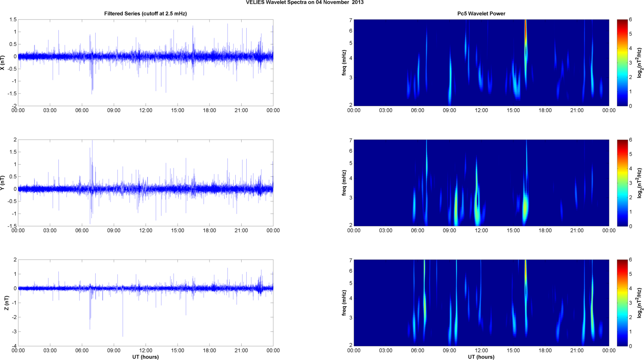
Task: Click 18:00 tick under the Z-component spectrum
Action: pyautogui.click(x=545, y=351)
